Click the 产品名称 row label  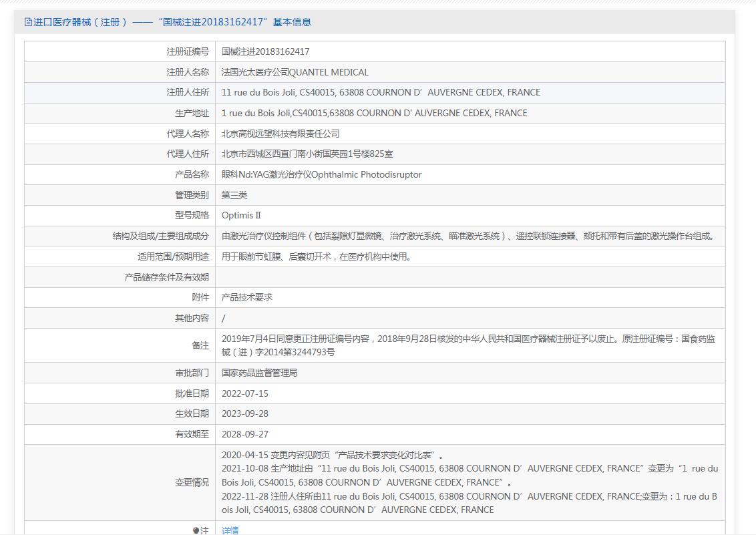pos(192,174)
